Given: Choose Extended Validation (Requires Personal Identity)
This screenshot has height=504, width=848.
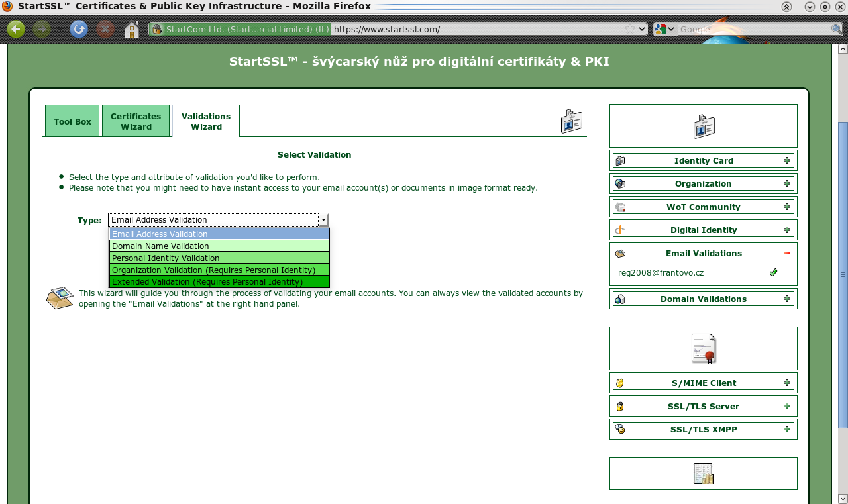Looking at the screenshot, I should click(219, 281).
